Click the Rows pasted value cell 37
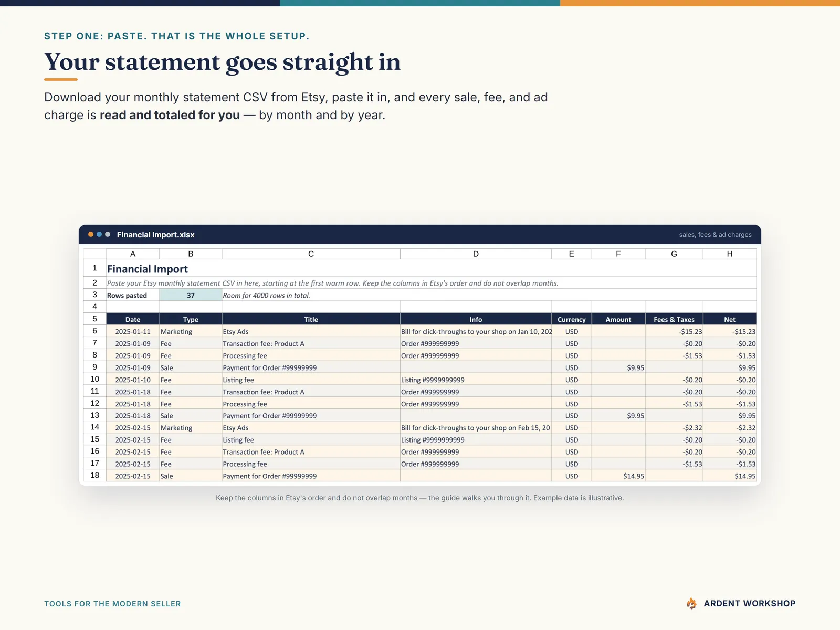840x630 pixels. click(191, 295)
